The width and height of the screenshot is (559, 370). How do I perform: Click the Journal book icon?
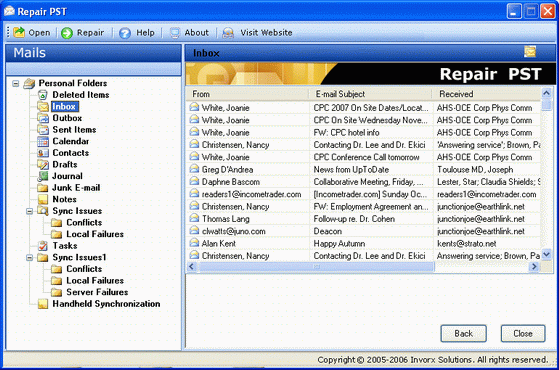[43, 176]
